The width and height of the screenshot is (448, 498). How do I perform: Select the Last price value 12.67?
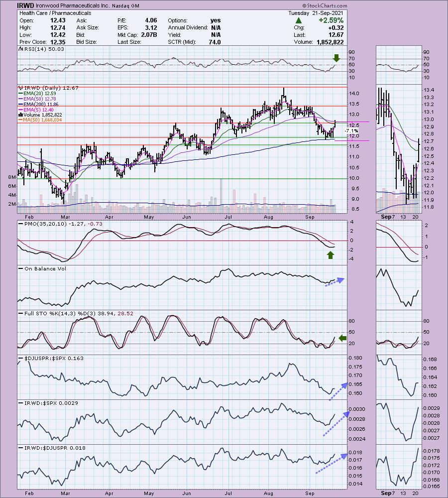(336, 35)
